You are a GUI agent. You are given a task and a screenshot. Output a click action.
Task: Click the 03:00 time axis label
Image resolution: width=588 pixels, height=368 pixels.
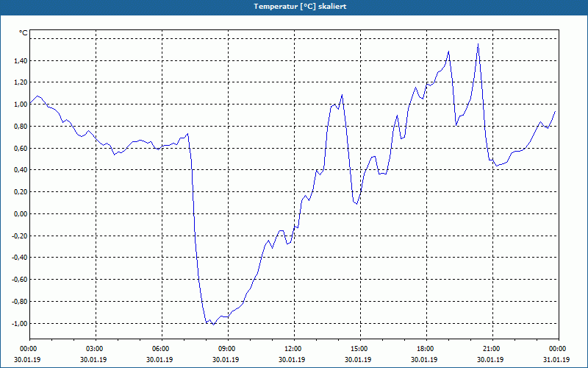(x=96, y=349)
